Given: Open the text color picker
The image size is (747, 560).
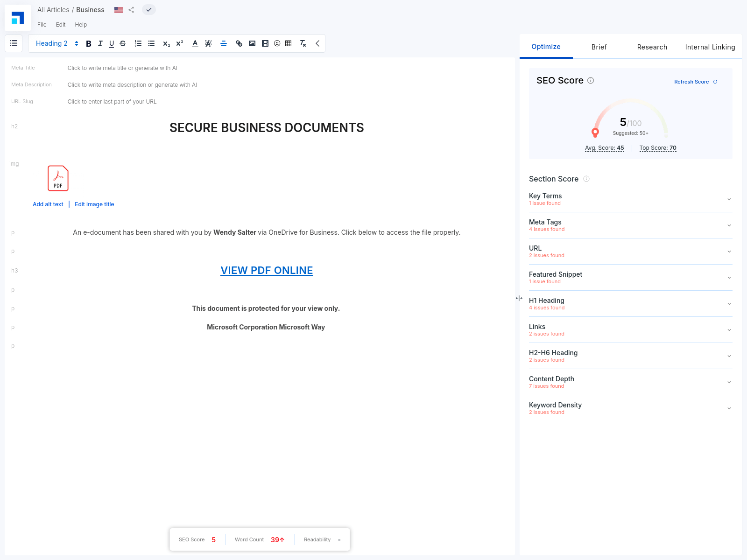Looking at the screenshot, I should tap(195, 43).
